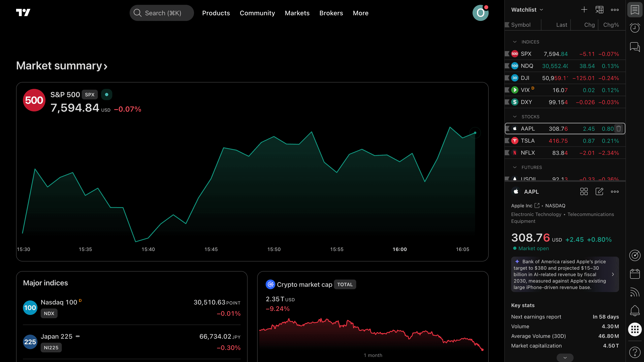The width and height of the screenshot is (644, 362).
Task: Open AAPL details grid layout icon
Action: (x=584, y=192)
